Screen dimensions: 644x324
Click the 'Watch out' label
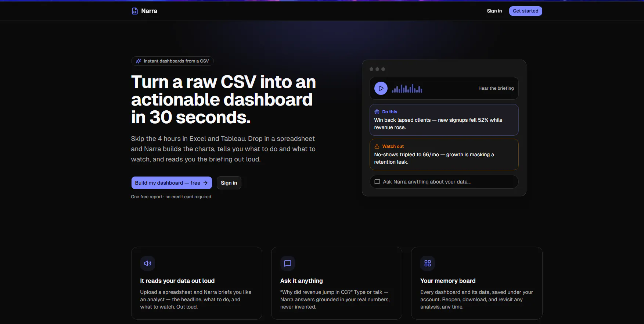(393, 146)
